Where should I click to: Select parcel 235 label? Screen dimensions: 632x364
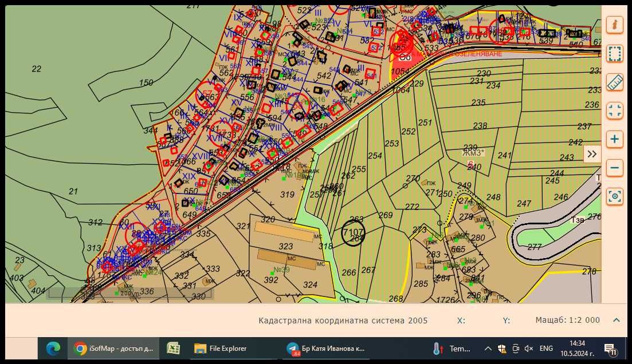pyautogui.click(x=478, y=102)
